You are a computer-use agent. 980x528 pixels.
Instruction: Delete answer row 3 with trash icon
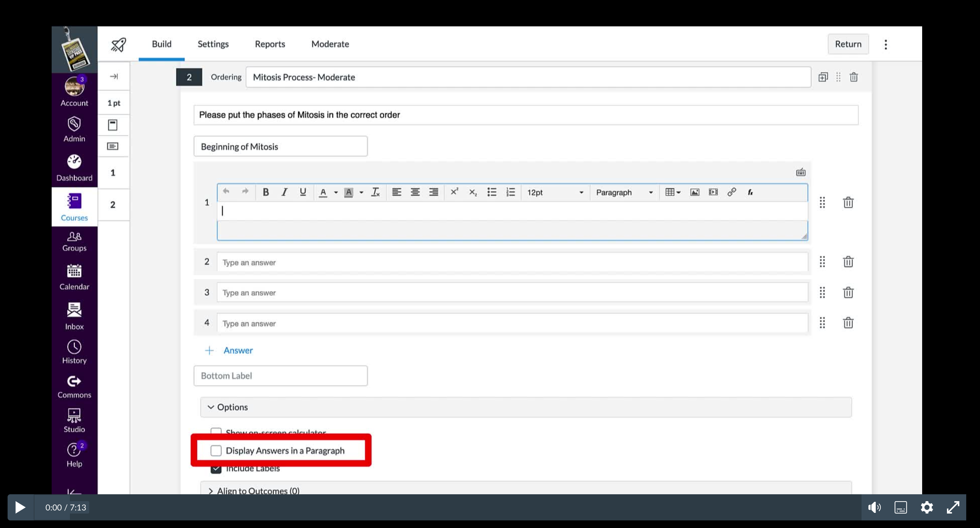click(x=848, y=293)
